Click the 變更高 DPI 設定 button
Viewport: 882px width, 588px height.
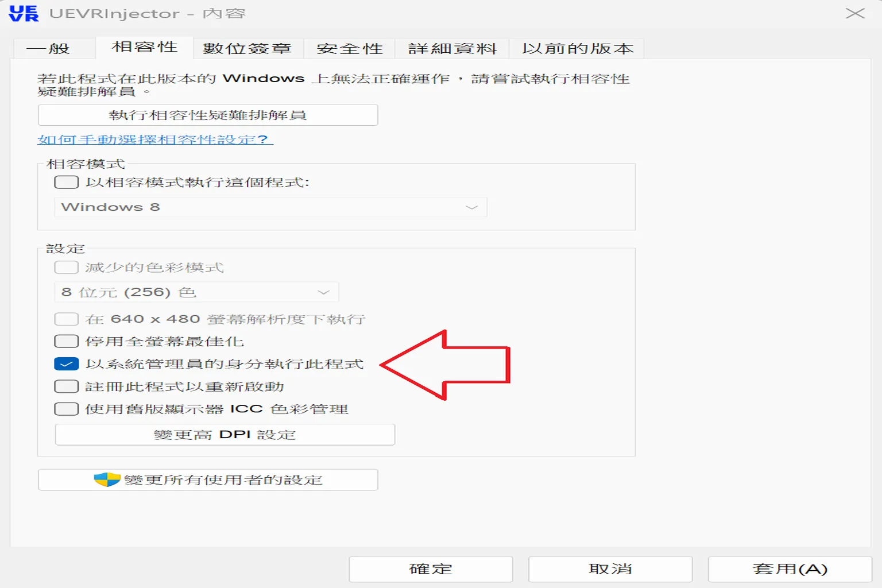click(x=225, y=435)
